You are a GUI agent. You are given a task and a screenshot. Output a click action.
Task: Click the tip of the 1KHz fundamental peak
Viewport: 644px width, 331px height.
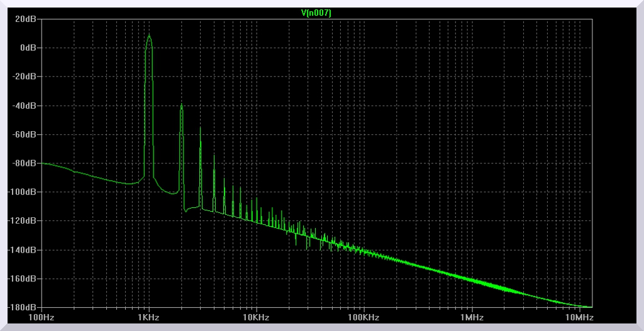point(149,35)
